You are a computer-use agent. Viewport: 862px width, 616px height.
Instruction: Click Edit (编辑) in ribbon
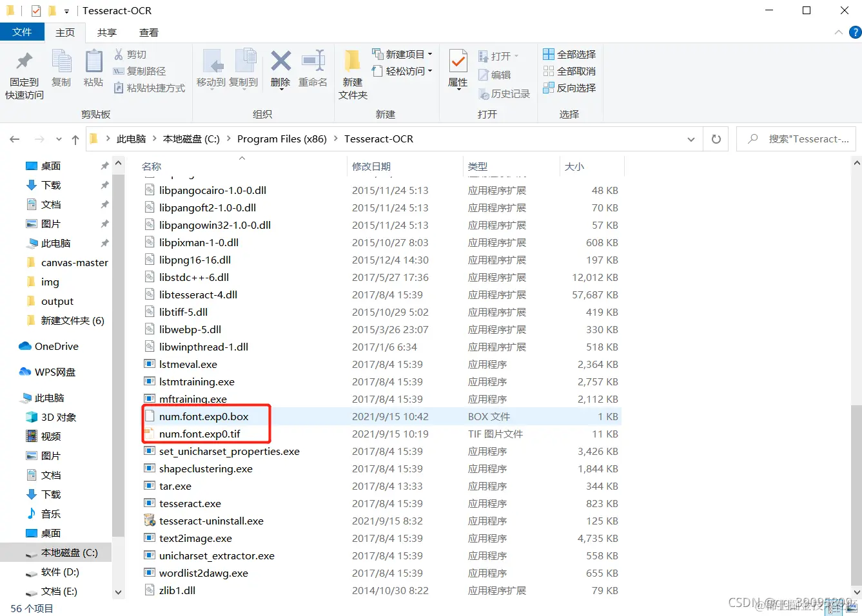(x=495, y=75)
